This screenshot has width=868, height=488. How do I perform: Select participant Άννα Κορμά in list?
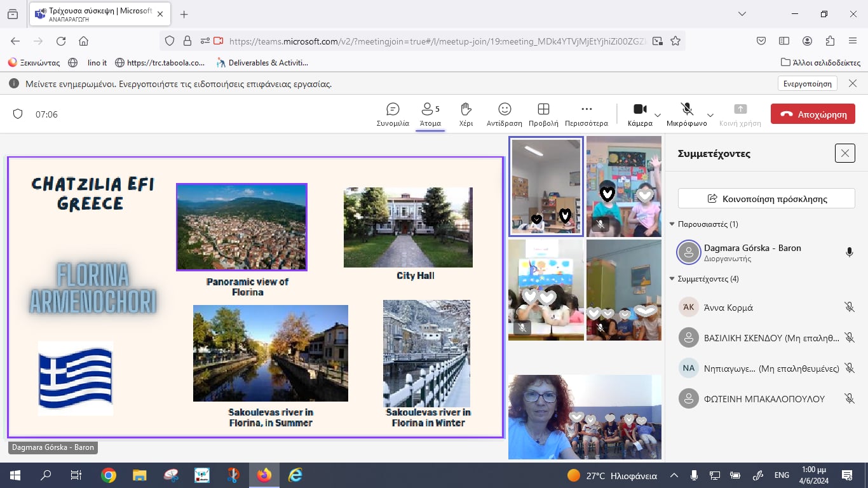point(728,308)
